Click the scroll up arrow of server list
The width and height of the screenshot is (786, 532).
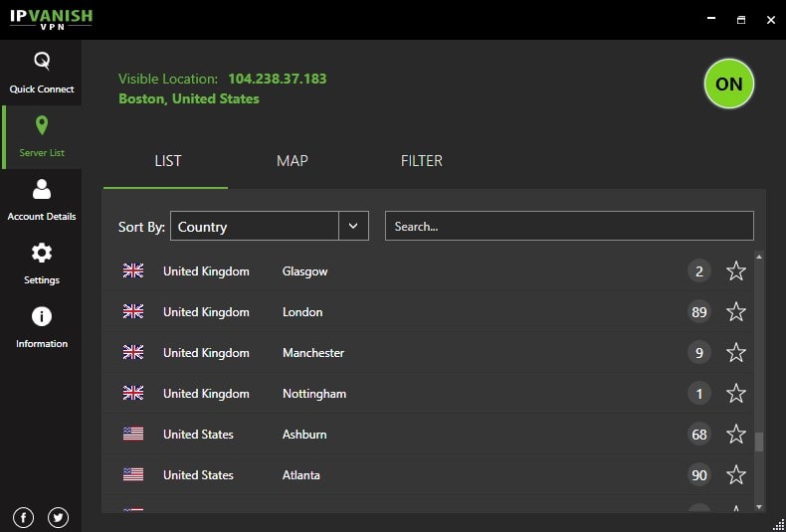pos(759,257)
